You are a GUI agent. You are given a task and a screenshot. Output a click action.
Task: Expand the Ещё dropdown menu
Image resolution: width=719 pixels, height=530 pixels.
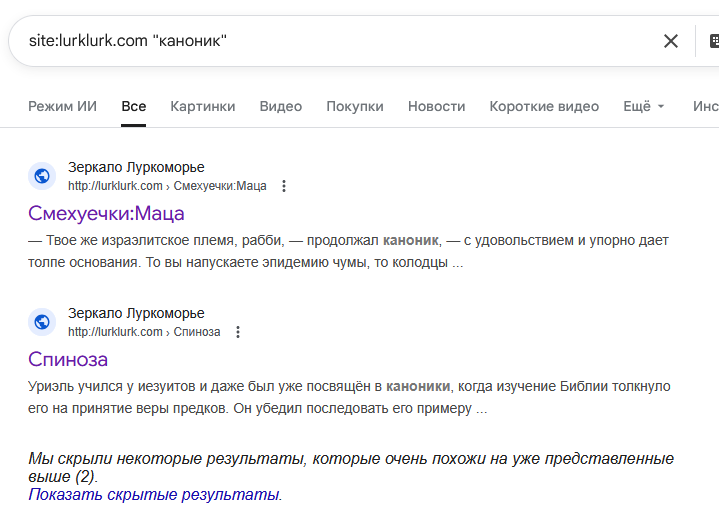(x=644, y=106)
